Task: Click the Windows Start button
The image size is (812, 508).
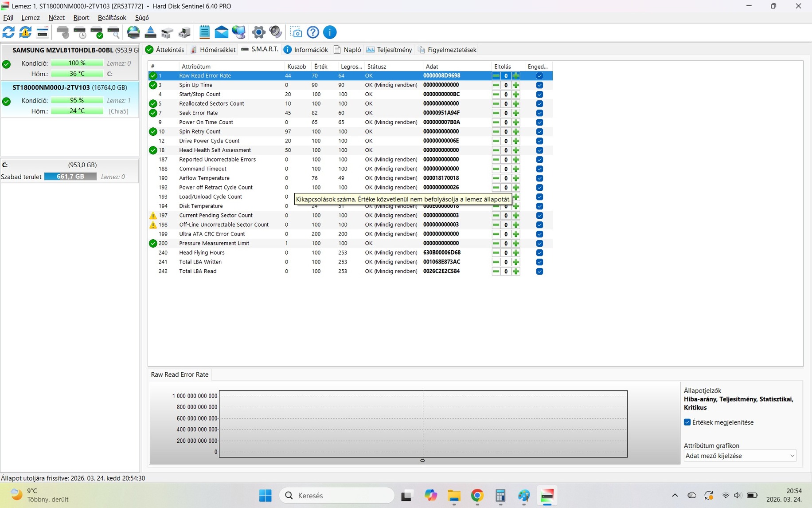Action: point(265,496)
